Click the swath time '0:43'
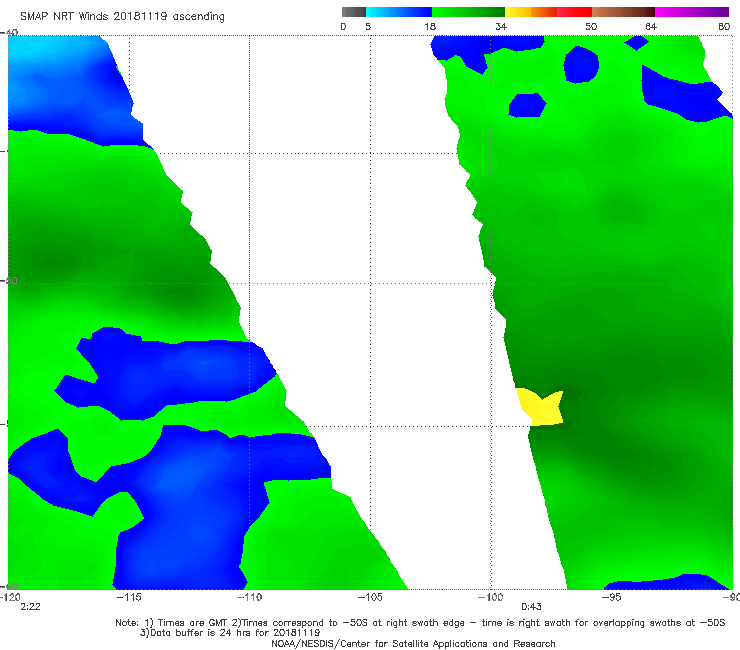 click(531, 607)
